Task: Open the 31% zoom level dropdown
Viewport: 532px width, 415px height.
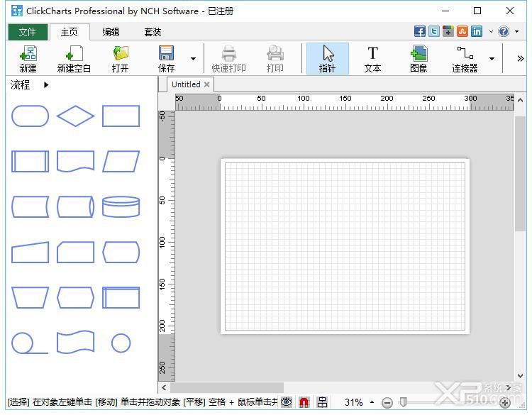Action: (x=372, y=402)
